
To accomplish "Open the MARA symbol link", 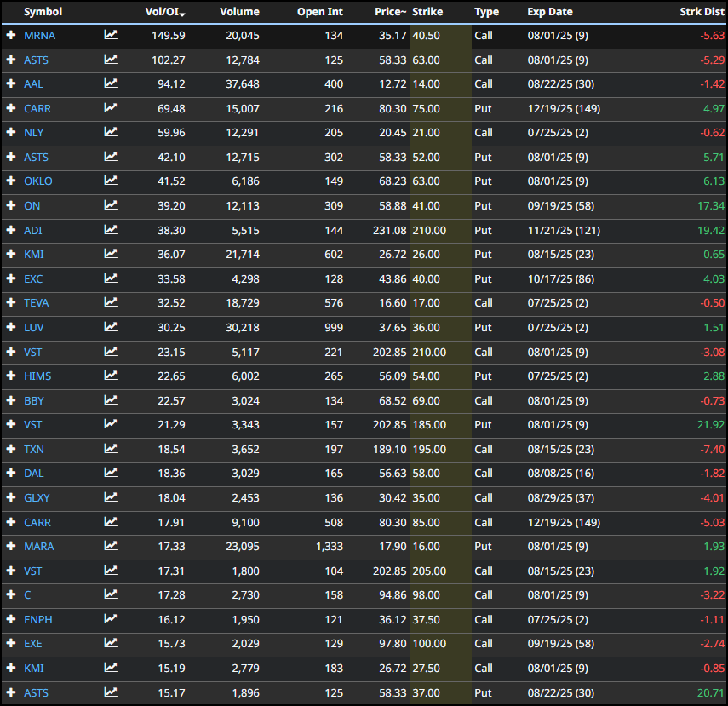I will [39, 546].
